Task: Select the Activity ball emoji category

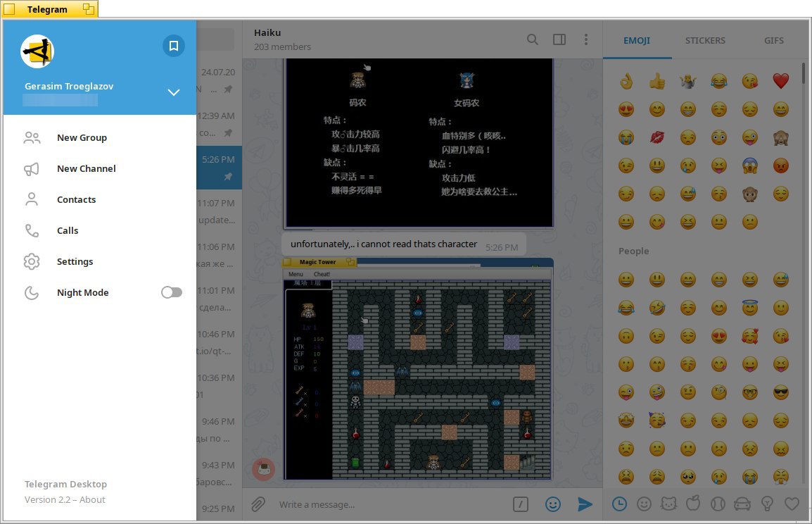Action: [718, 504]
